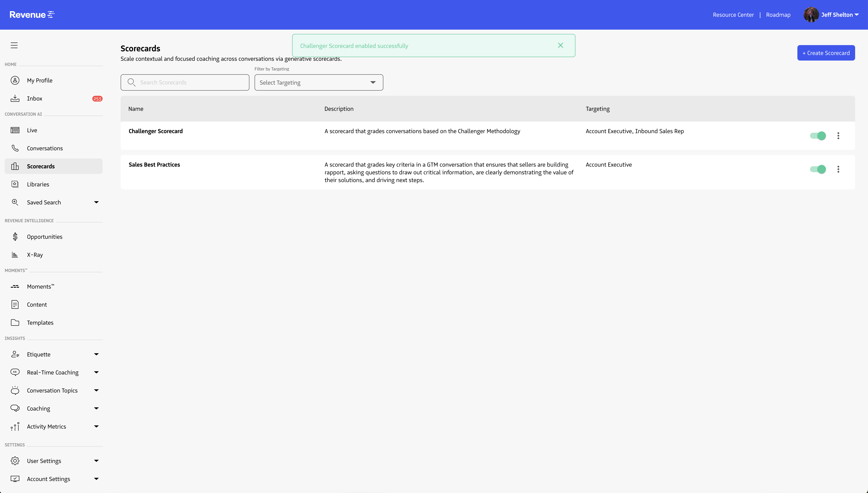Open X-Ray in the sidebar

(53, 255)
